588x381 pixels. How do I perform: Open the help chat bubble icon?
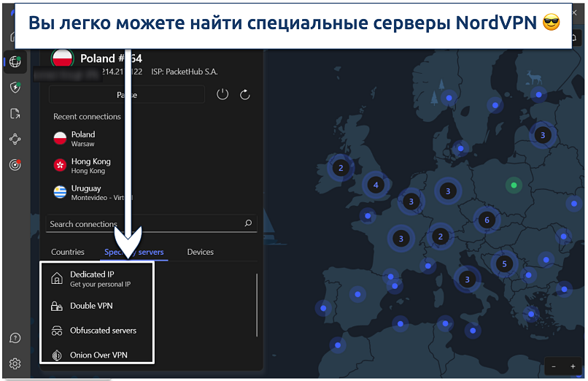[x=15, y=338]
